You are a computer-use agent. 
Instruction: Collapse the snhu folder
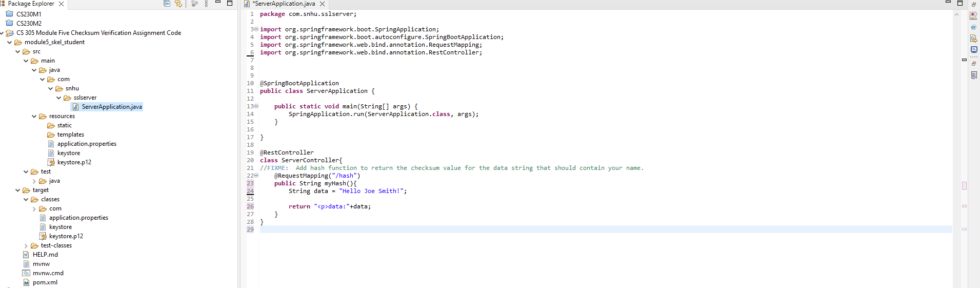51,88
